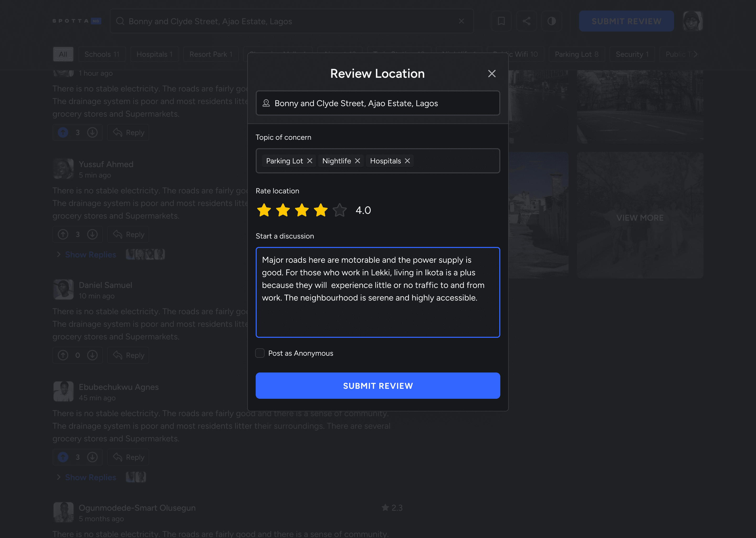Click the bookmark icon in header
The width and height of the screenshot is (756, 538).
[501, 21]
